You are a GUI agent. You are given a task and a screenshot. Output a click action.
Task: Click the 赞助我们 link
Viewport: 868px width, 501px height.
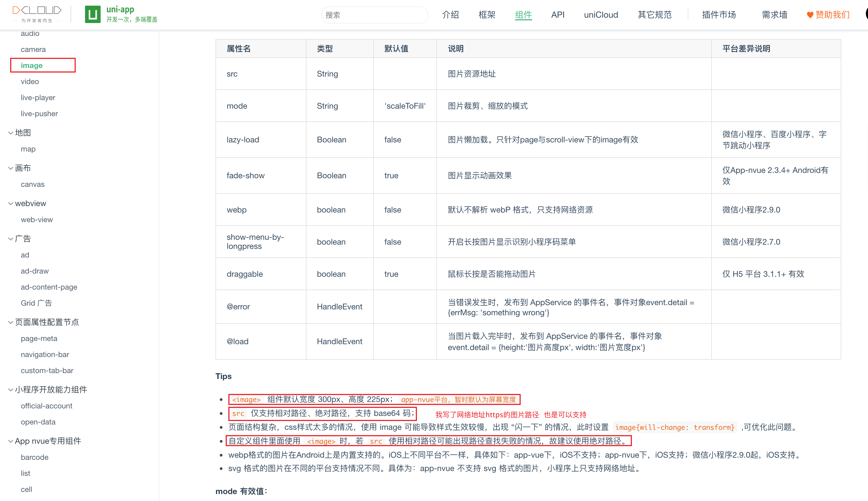(833, 15)
